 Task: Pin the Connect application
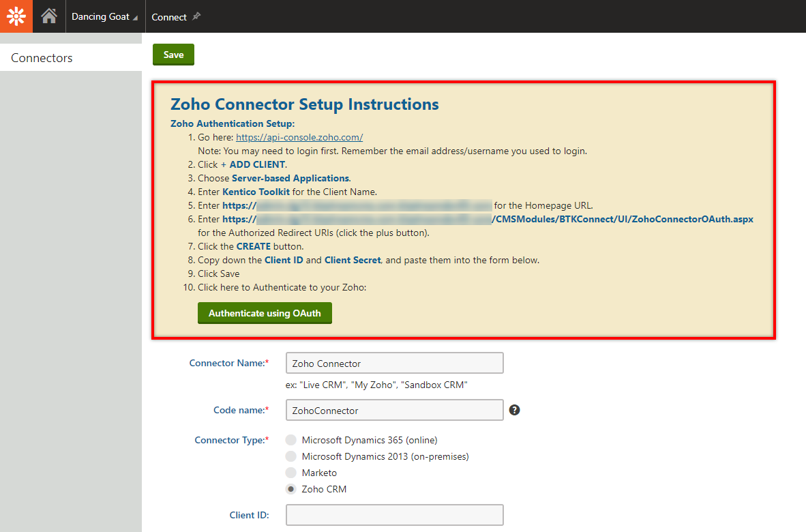pyautogui.click(x=196, y=16)
